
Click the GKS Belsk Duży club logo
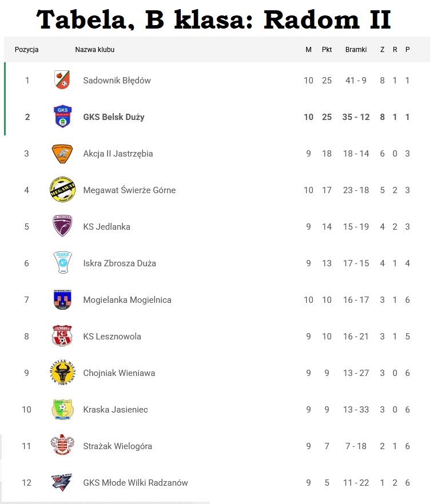62,117
